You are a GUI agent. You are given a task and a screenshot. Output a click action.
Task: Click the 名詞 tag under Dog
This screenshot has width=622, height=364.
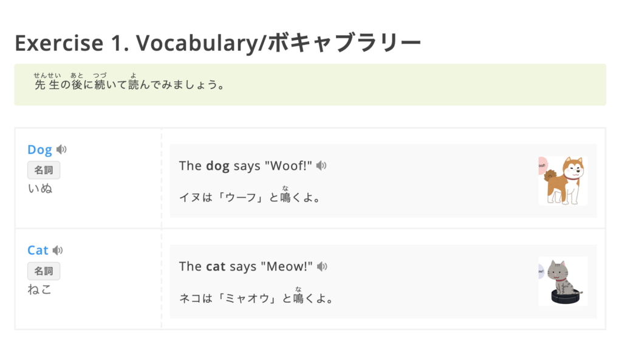tap(44, 170)
